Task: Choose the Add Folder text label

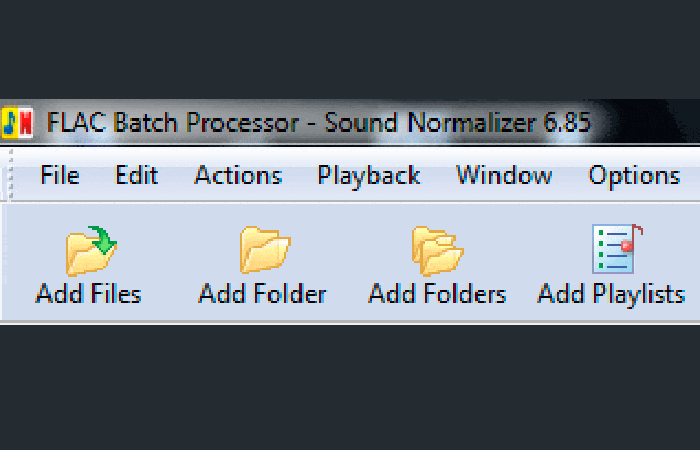Action: 262,294
